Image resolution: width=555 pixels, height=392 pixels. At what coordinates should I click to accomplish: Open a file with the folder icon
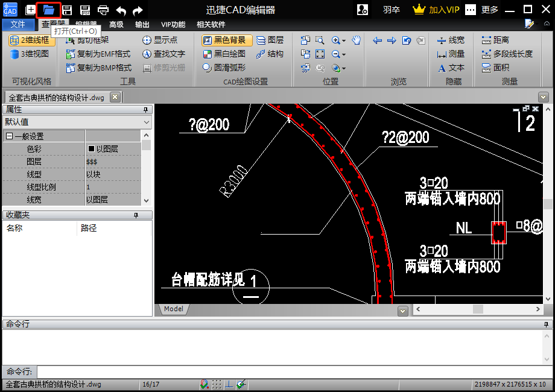pos(48,10)
